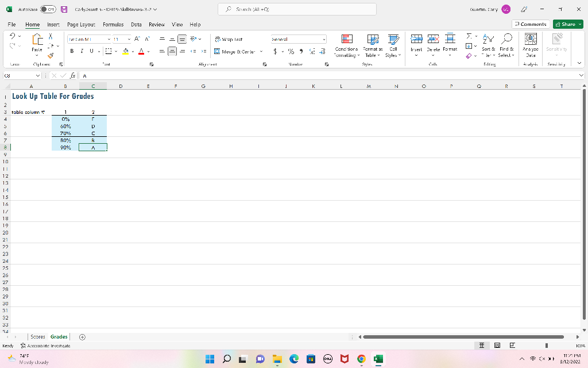Open Cell Styles gallery

(393, 45)
